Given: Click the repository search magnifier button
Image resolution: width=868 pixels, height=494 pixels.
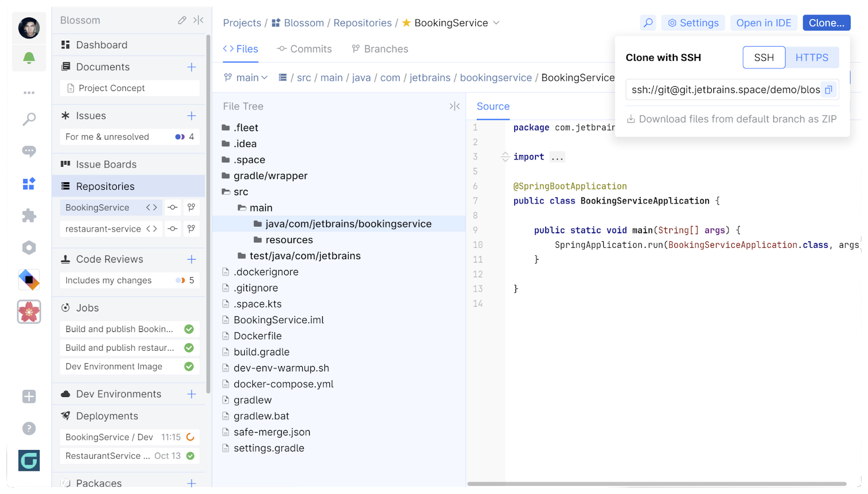Looking at the screenshot, I should click(x=648, y=23).
